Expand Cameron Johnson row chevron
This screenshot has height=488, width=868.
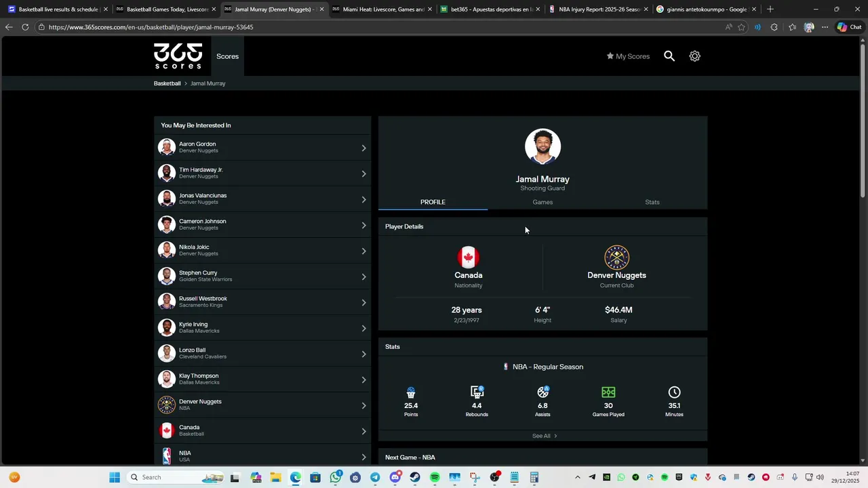[363, 225]
